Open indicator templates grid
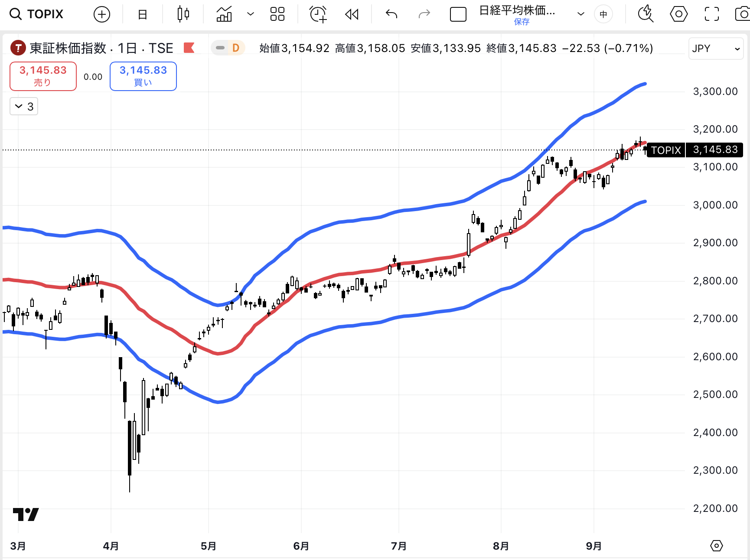 277,14
